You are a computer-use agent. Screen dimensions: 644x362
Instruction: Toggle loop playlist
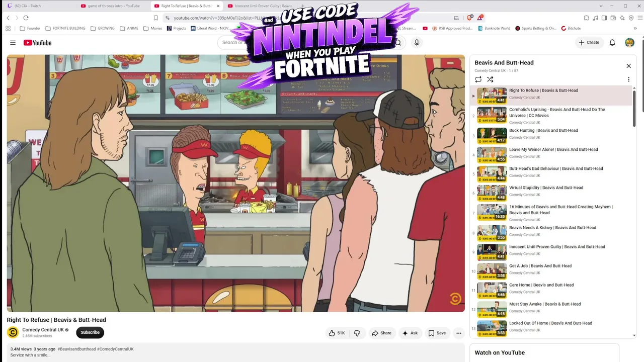(x=478, y=79)
